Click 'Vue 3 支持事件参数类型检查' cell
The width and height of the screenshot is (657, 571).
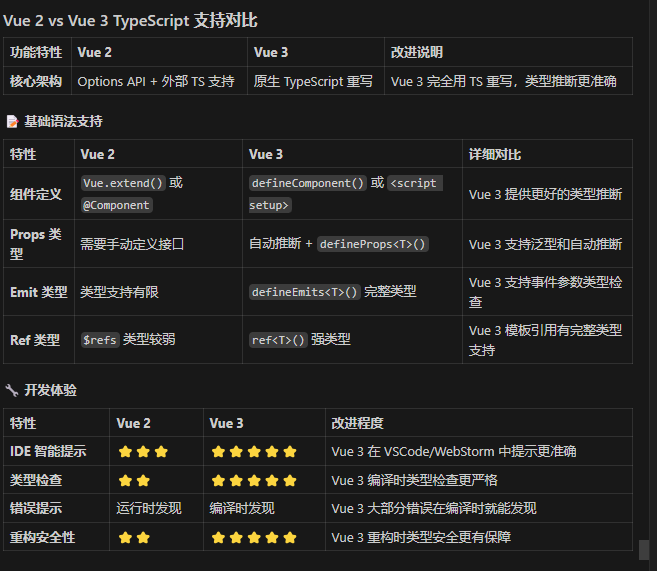click(x=546, y=292)
